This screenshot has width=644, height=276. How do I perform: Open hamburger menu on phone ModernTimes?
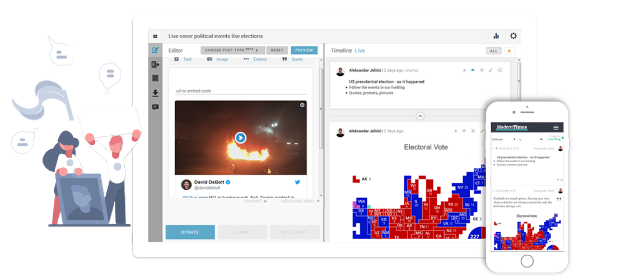[x=556, y=127]
